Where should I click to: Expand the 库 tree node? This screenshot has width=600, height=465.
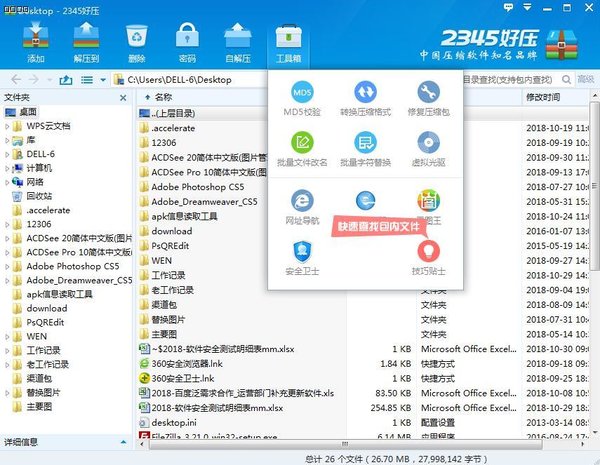click(7, 140)
